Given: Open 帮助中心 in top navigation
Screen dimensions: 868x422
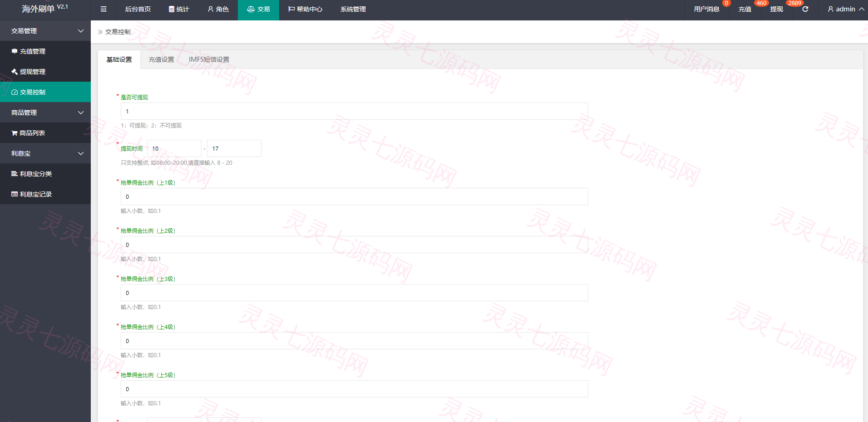Looking at the screenshot, I should pos(305,9).
